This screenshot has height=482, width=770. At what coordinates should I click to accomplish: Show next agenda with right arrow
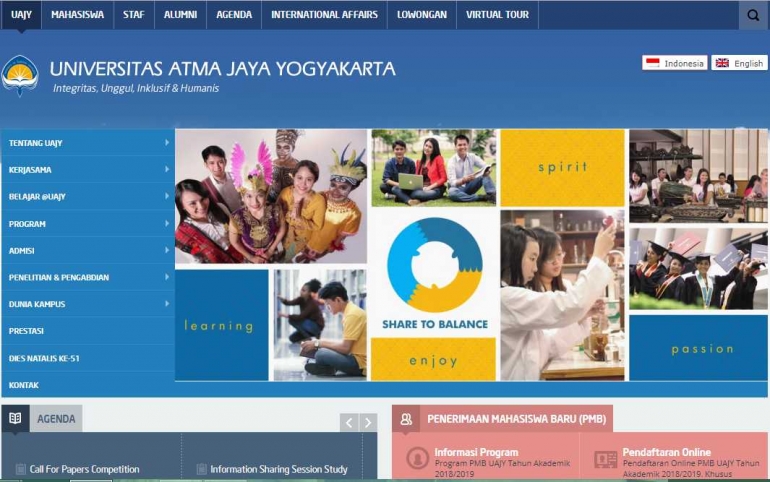click(x=368, y=423)
